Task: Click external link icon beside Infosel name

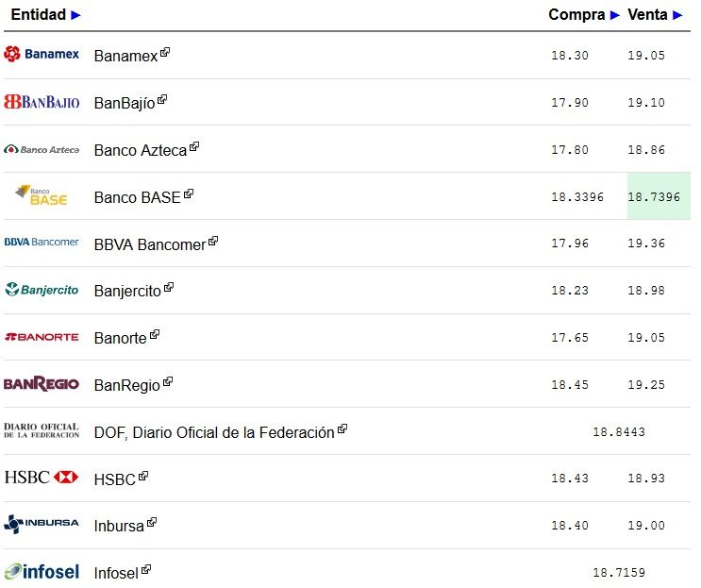Action: (146, 569)
